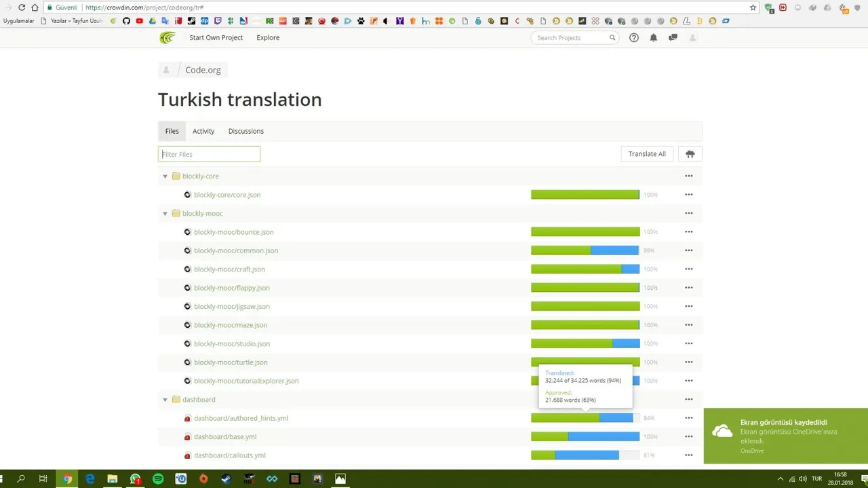This screenshot has height=488, width=868.
Task: Bookmark page with the star icon
Action: (753, 7)
